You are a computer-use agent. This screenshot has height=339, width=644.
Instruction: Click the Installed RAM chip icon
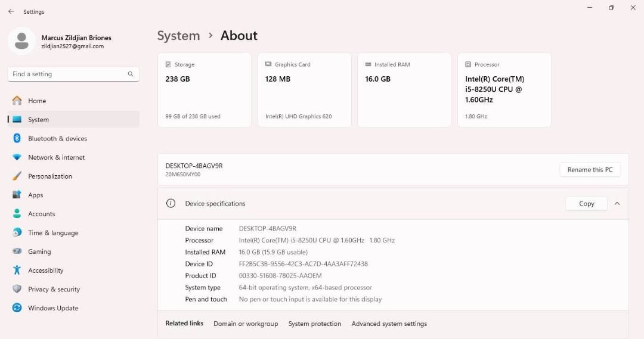pos(368,64)
